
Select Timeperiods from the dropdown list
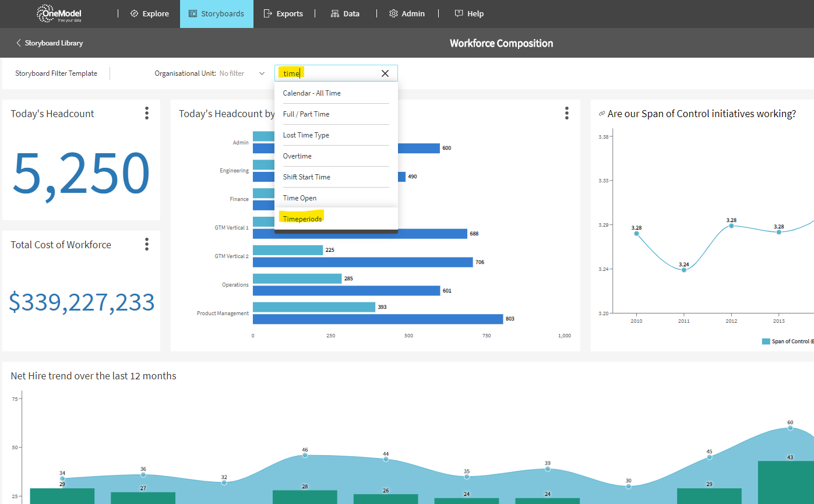click(x=302, y=219)
